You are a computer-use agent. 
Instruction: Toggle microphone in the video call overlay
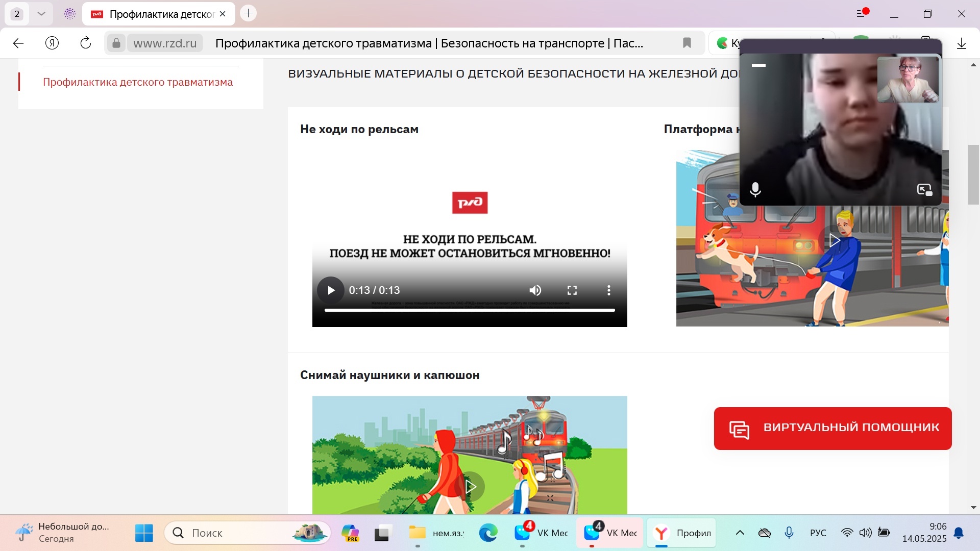coord(755,190)
